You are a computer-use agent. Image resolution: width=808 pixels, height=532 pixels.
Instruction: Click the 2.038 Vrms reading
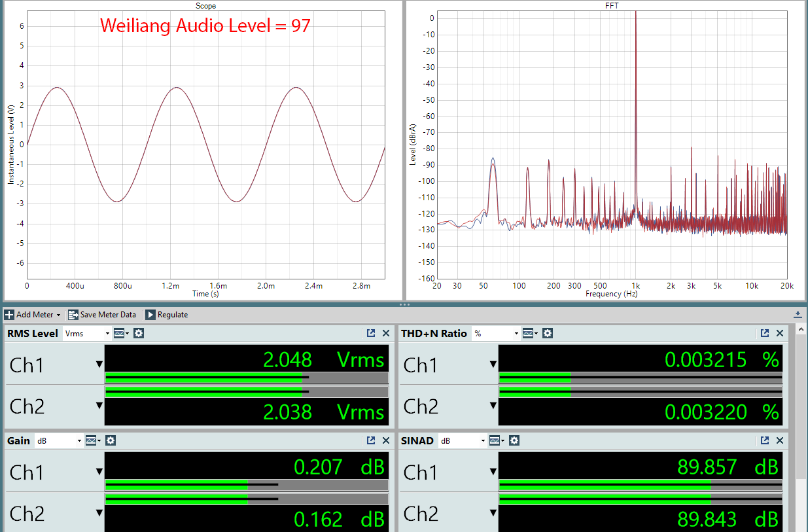[323, 412]
